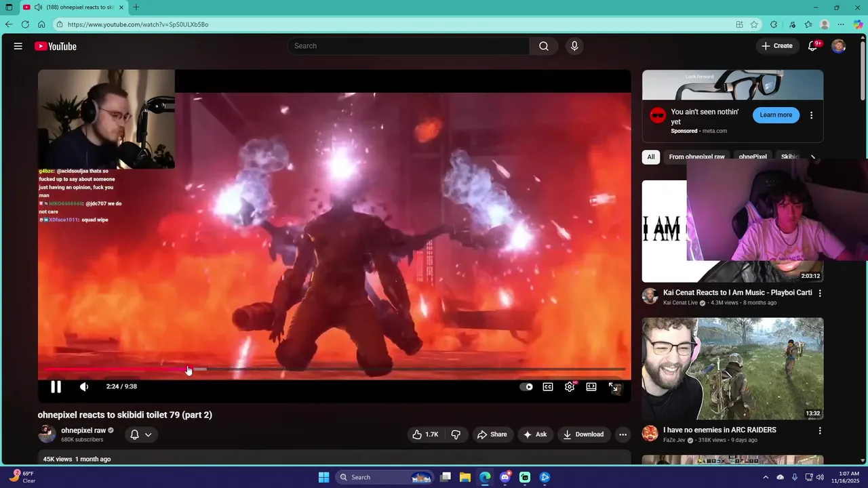The image size is (868, 488).
Task: Open I have no enemies in ARC RAIDERS title
Action: point(719,430)
